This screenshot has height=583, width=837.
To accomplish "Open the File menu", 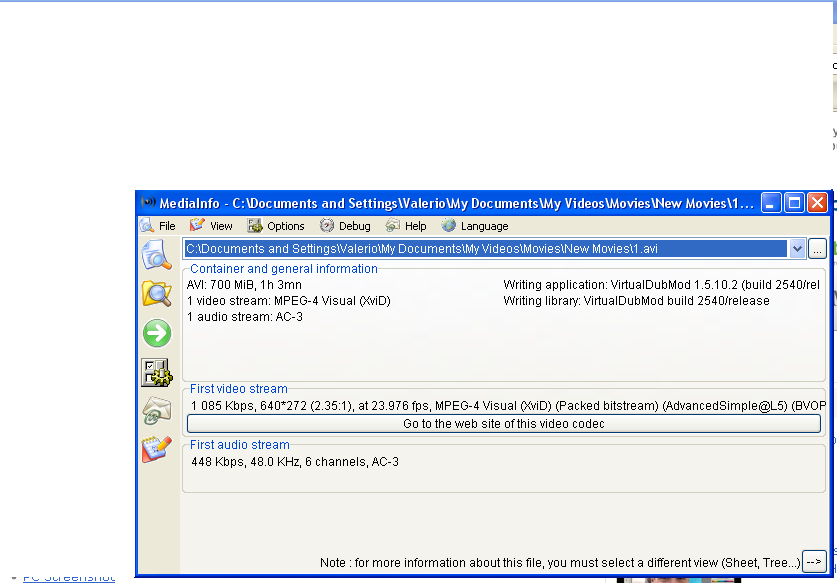I will (x=158, y=226).
